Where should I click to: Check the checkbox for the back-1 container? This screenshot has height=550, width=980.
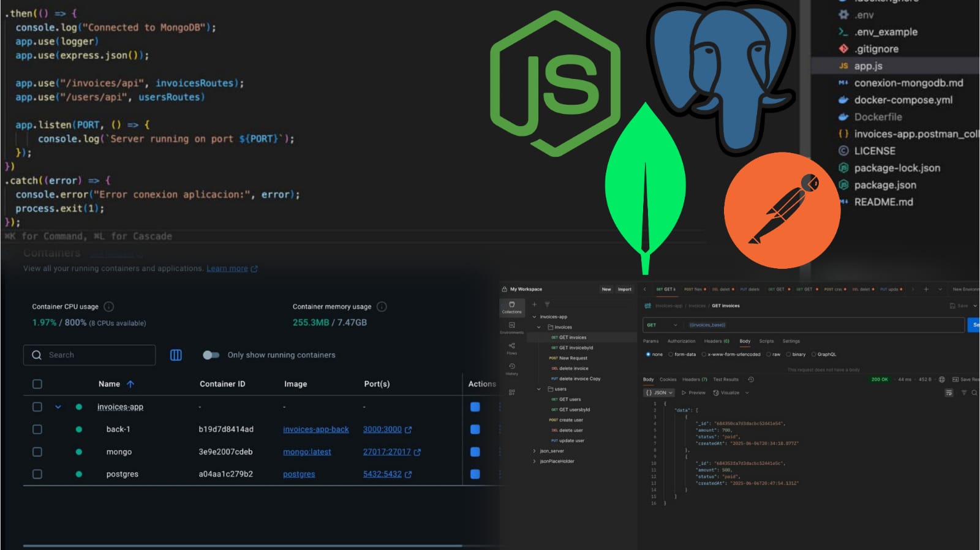tap(37, 429)
